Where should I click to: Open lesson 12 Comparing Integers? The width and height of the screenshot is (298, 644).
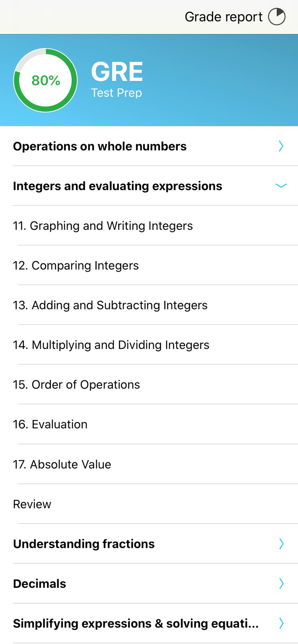click(76, 265)
